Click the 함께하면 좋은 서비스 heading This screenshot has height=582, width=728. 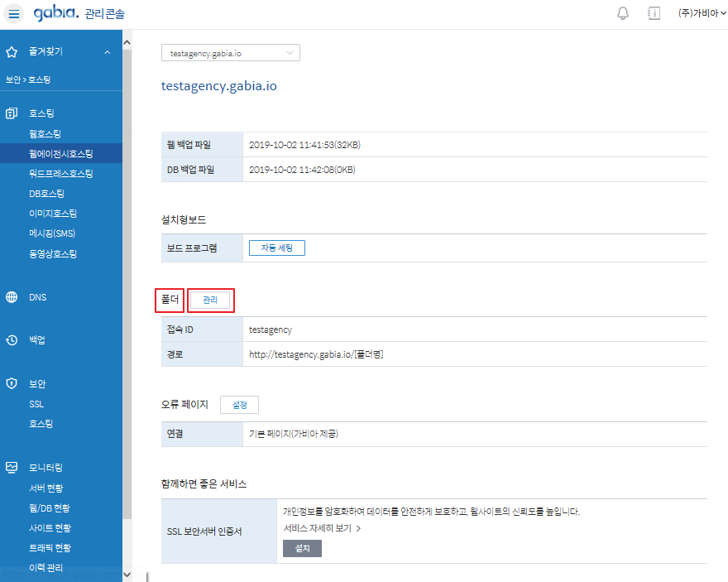(204, 484)
